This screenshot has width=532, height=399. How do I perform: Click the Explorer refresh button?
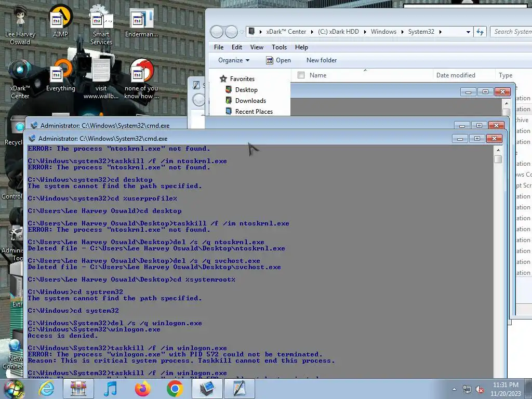pos(480,32)
